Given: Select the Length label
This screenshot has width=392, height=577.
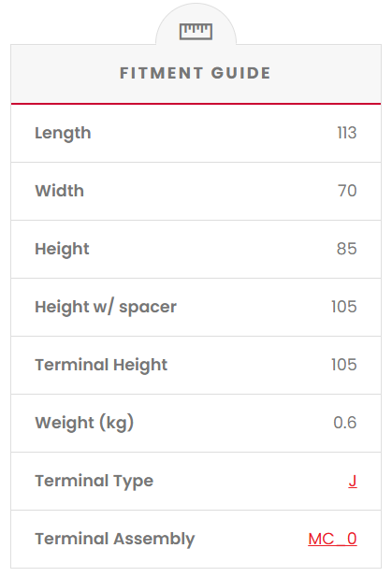Looking at the screenshot, I should tap(63, 133).
